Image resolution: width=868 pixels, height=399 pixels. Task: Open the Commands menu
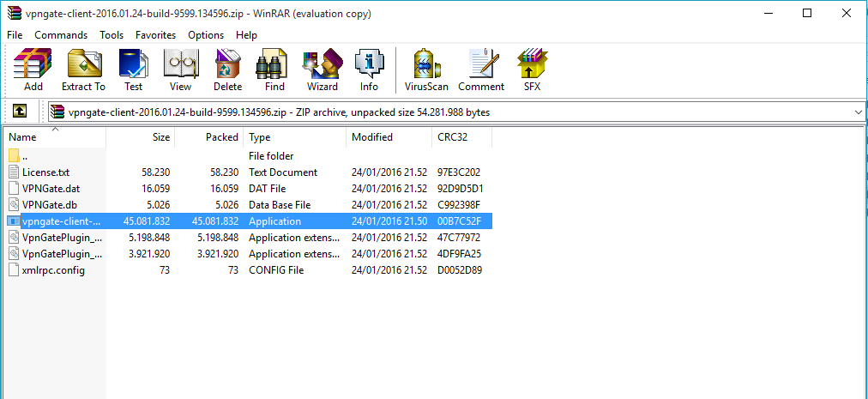pos(61,35)
